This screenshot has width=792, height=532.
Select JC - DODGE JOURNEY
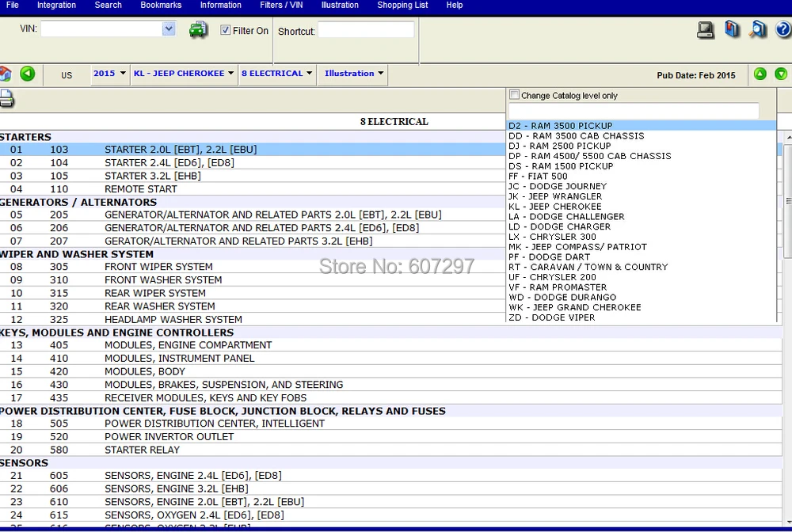coord(641,186)
